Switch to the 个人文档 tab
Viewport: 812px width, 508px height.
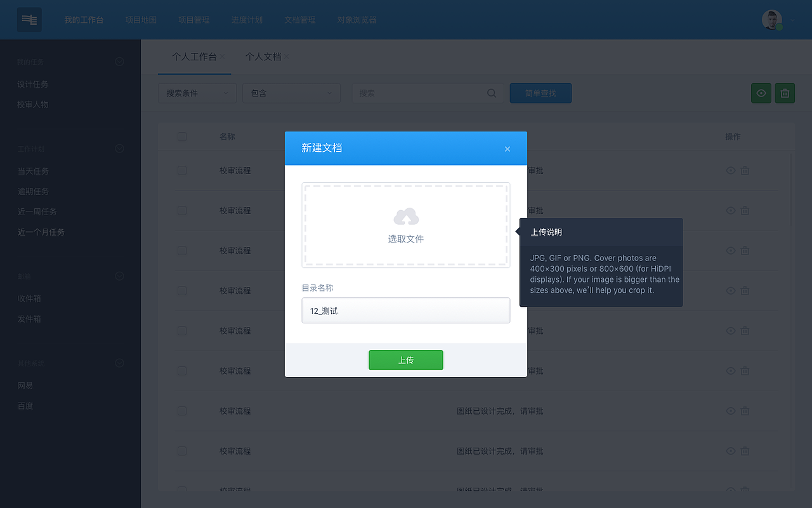[263, 57]
